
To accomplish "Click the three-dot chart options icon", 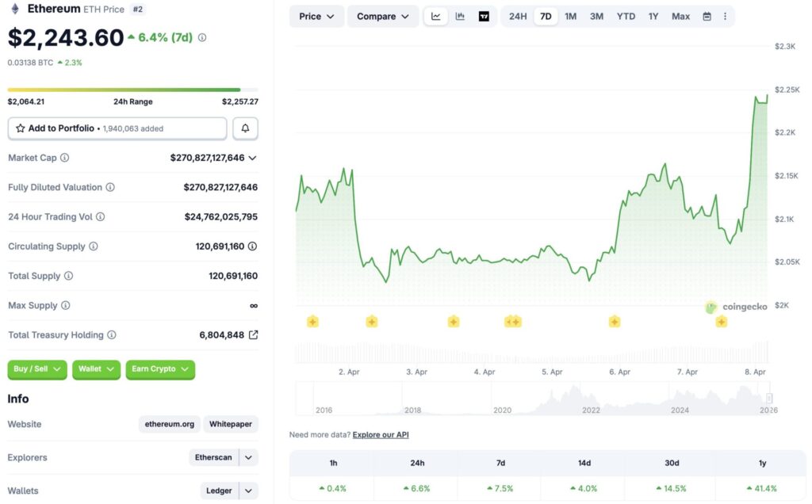I will tap(725, 15).
